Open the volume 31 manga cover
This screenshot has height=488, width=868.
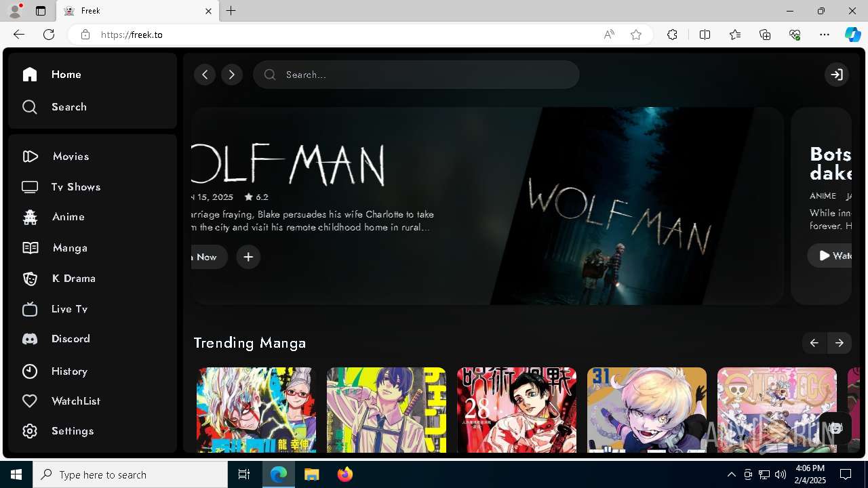pos(647,410)
